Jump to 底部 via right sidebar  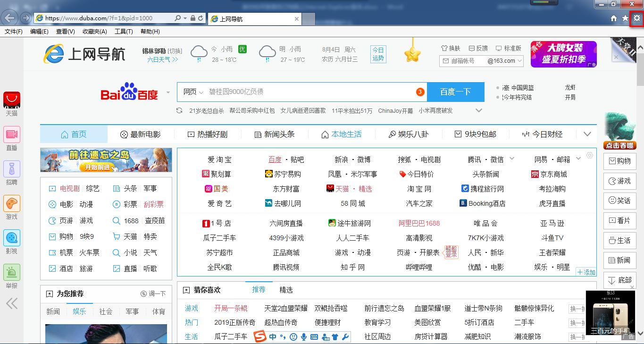click(619, 280)
